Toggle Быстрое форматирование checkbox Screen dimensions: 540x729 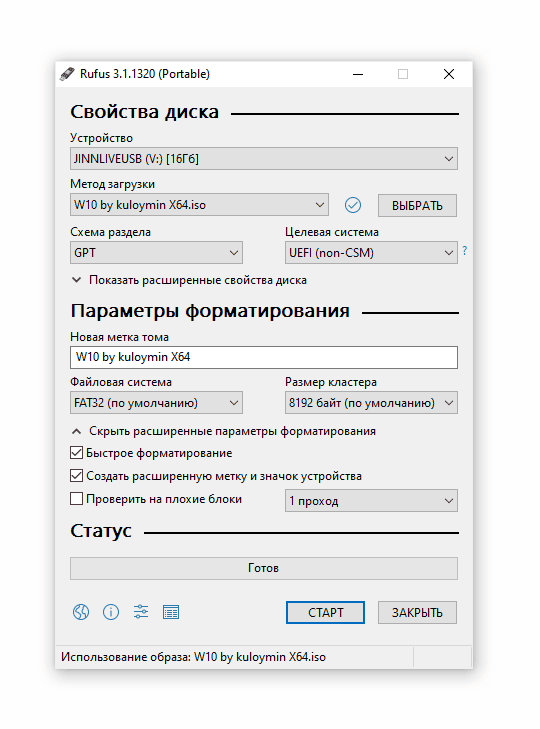(x=76, y=453)
